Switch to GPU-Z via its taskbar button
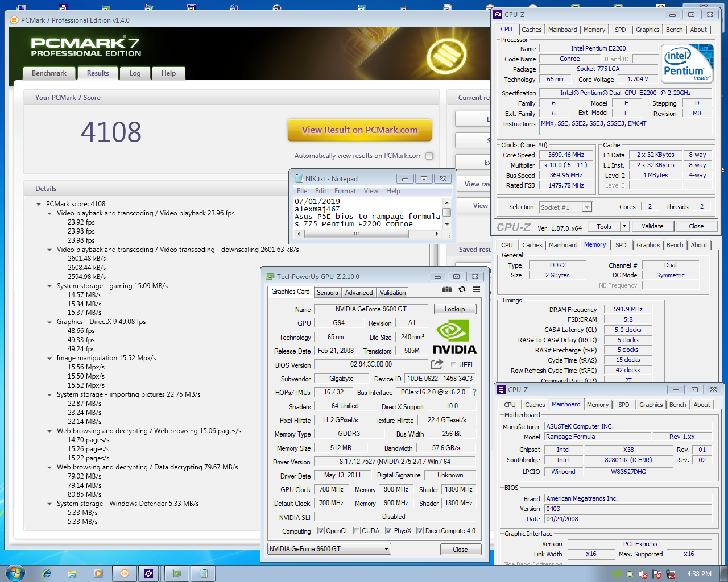 coord(177,573)
